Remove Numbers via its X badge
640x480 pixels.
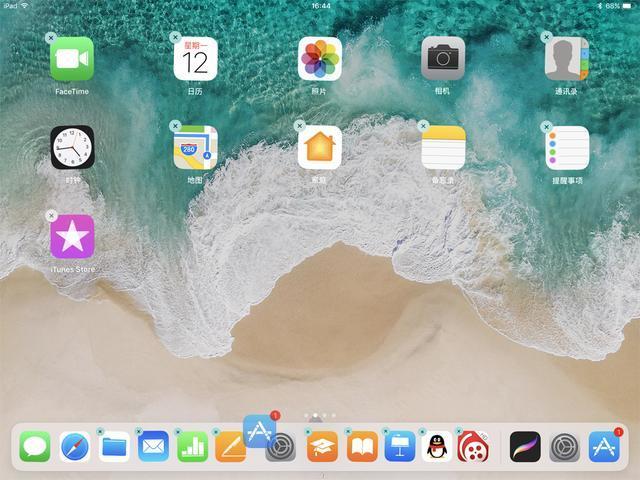(178, 431)
